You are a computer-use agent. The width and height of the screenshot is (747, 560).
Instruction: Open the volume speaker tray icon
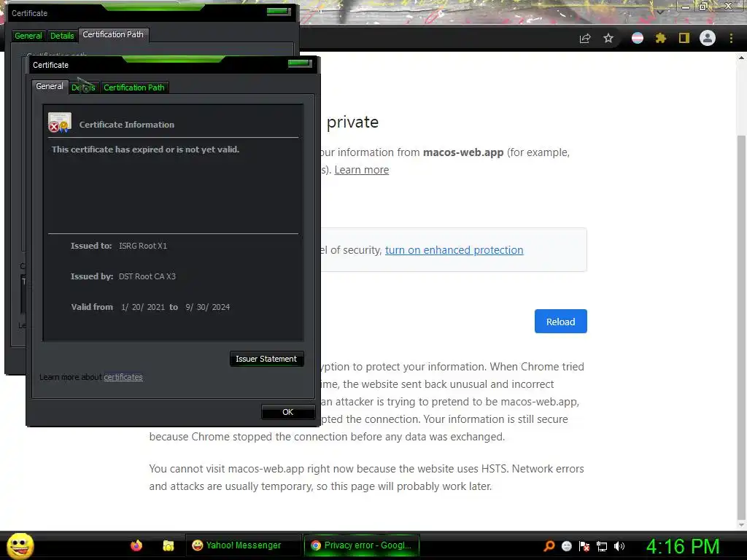tap(619, 546)
